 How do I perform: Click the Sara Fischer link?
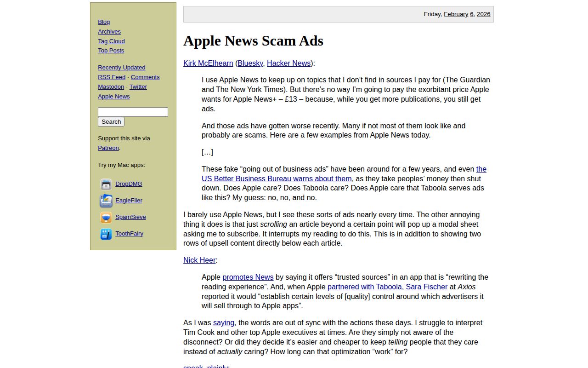pyautogui.click(x=426, y=287)
